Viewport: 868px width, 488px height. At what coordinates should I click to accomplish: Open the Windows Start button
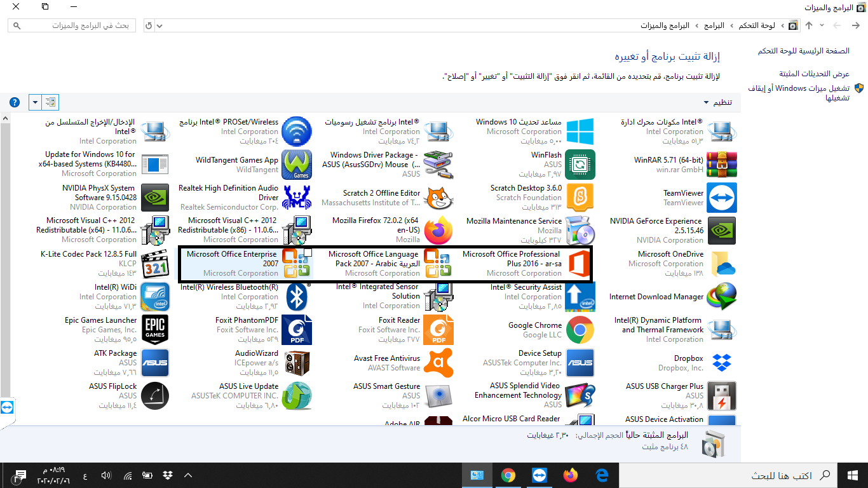point(852,475)
